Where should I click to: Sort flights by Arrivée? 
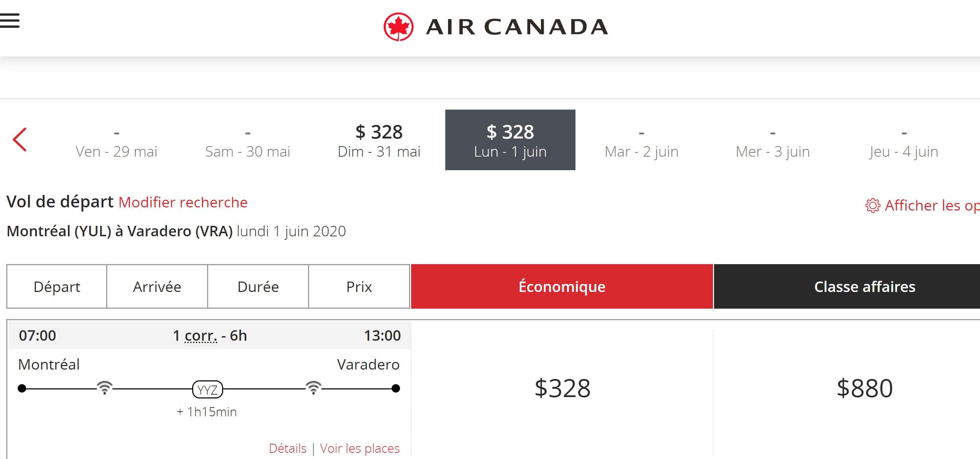pos(157,286)
